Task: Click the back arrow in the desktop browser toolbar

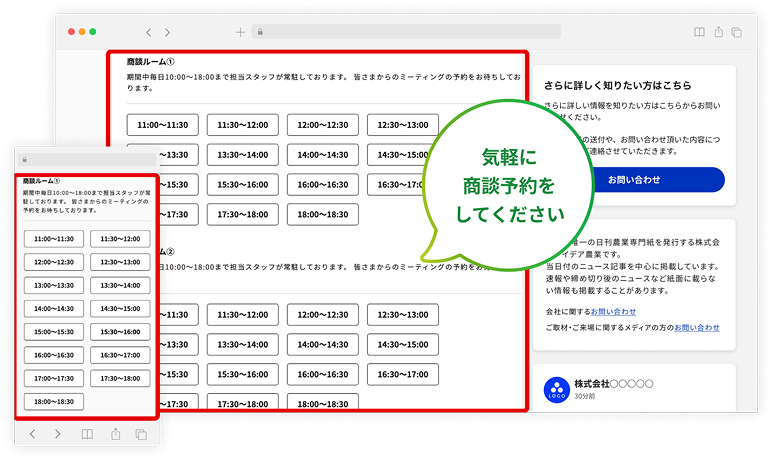Action: [149, 32]
